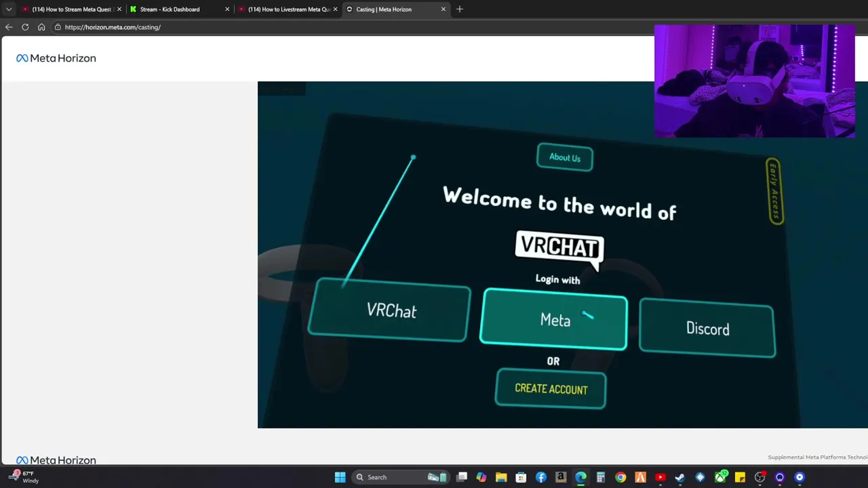Open OBS Studio from the taskbar
This screenshot has width=868, height=488.
pyautogui.click(x=759, y=477)
